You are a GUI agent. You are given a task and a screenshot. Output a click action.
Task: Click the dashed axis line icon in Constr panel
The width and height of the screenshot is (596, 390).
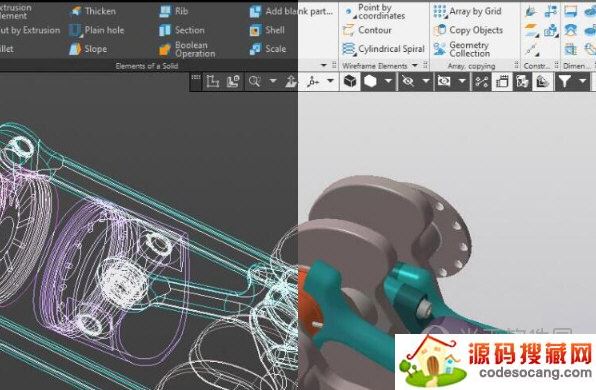(x=531, y=49)
